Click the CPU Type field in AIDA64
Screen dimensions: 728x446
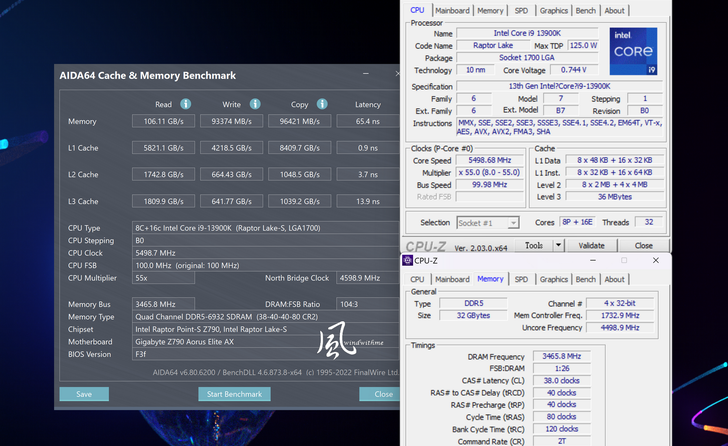pyautogui.click(x=265, y=228)
